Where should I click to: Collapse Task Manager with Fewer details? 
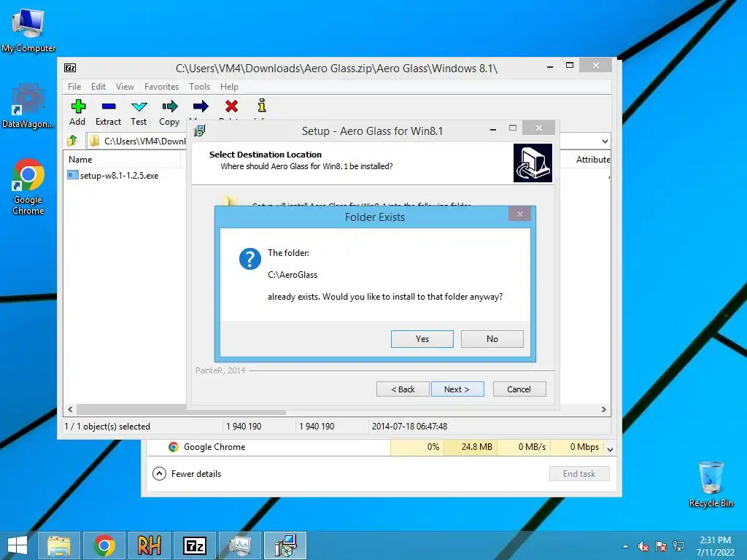pos(187,474)
